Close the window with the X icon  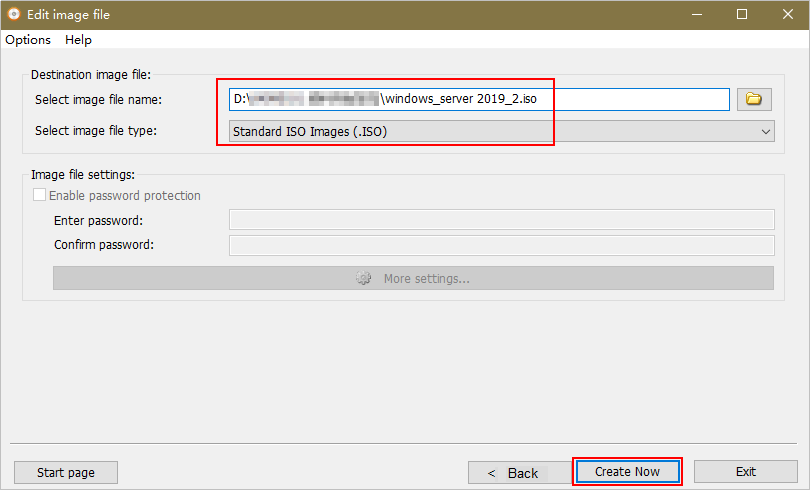pos(787,14)
